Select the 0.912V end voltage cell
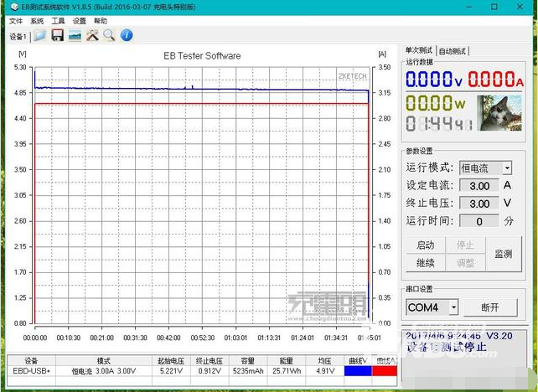 pyautogui.click(x=210, y=371)
